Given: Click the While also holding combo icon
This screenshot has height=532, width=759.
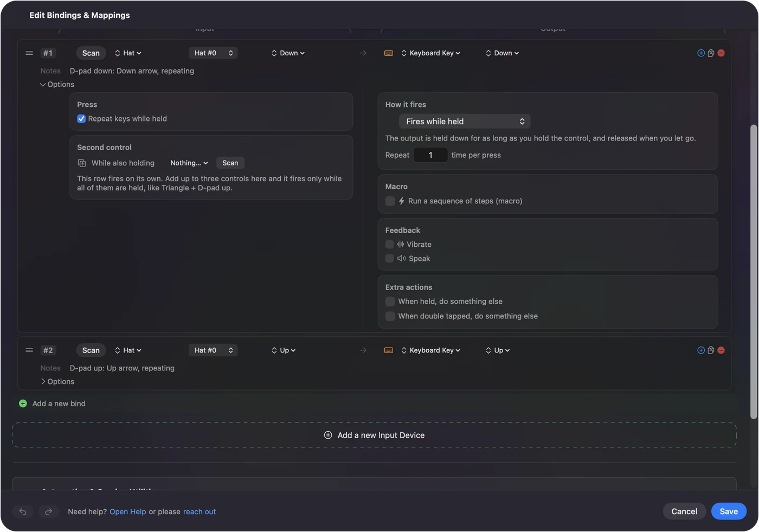Looking at the screenshot, I should pyautogui.click(x=82, y=163).
